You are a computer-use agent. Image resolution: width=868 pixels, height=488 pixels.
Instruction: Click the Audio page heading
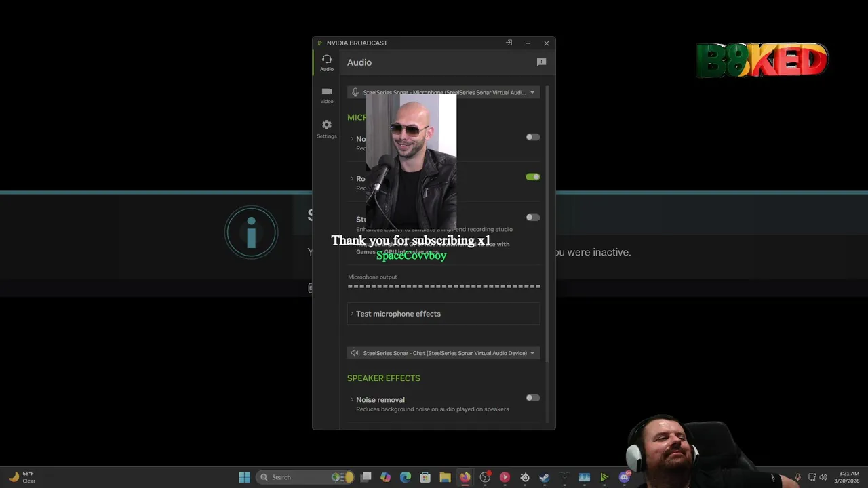click(x=359, y=62)
